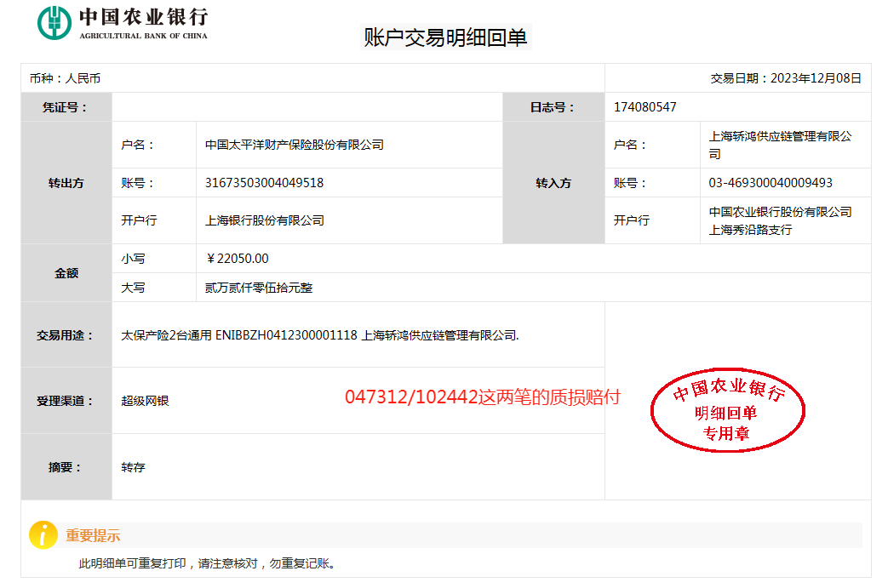This screenshot has height=588, width=888.
Task: Click the transaction purpose text with ENIBBZH0412300001118
Action: 320,335
